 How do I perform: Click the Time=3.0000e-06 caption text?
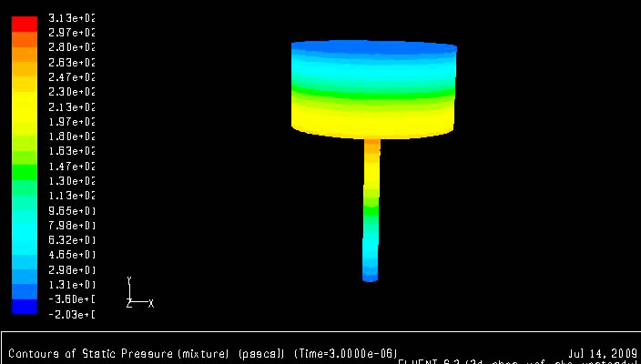coord(345,353)
